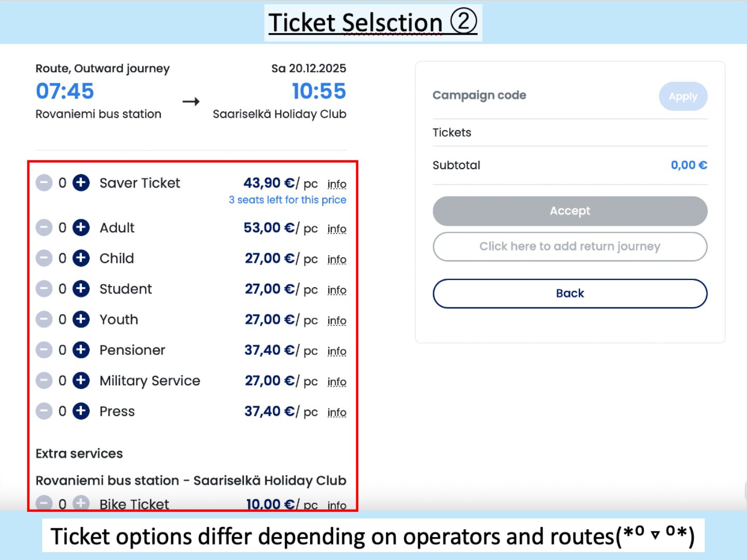Image resolution: width=747 pixels, height=560 pixels.
Task: Open Military Service ticket info
Action: [x=337, y=382]
